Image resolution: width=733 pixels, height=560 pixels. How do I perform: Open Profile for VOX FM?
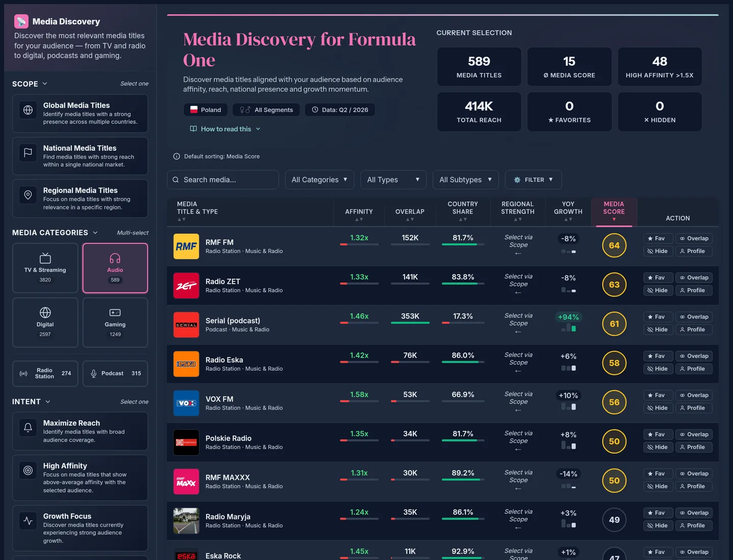pos(694,408)
